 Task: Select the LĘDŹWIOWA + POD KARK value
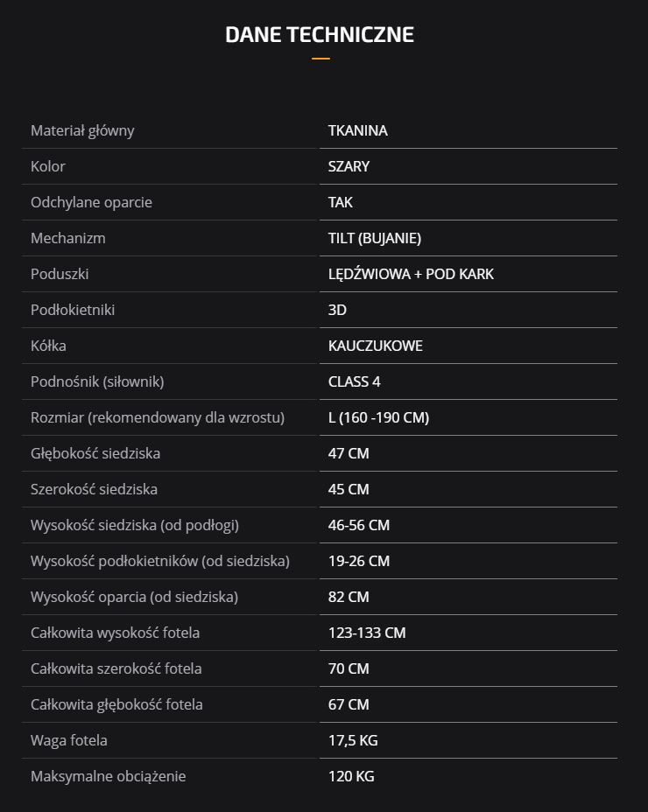point(411,274)
